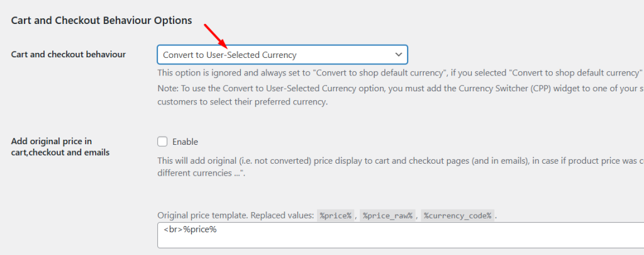Viewport: 644px width, 255px height.
Task: Click the 'Convert to User-Selected Currency' selected value
Action: pos(230,55)
